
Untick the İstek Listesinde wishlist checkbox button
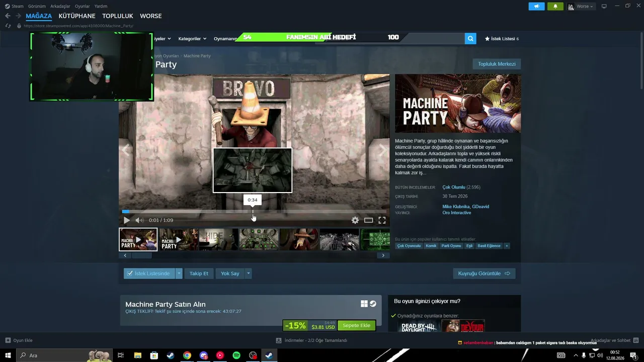pos(149,274)
